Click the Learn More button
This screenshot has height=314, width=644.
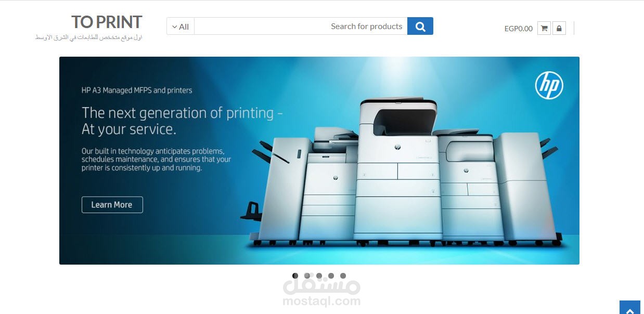[x=112, y=205]
